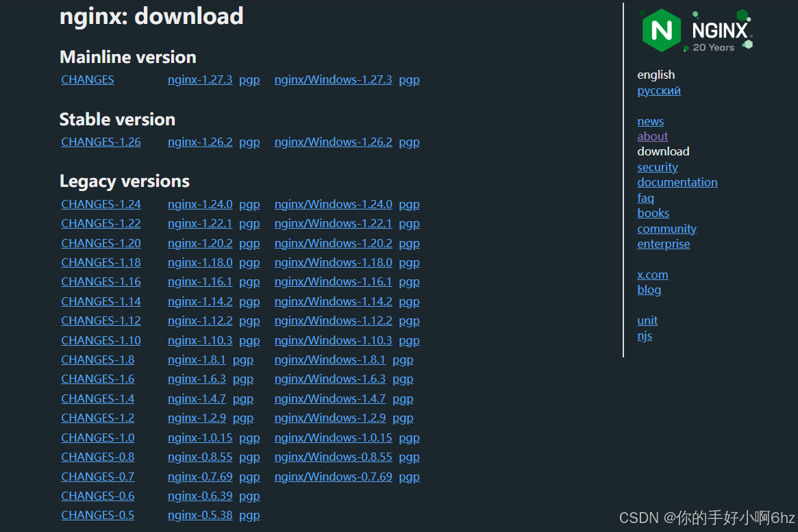This screenshot has height=532, width=798.
Task: Download nginx-1.18.0
Action: (x=200, y=262)
